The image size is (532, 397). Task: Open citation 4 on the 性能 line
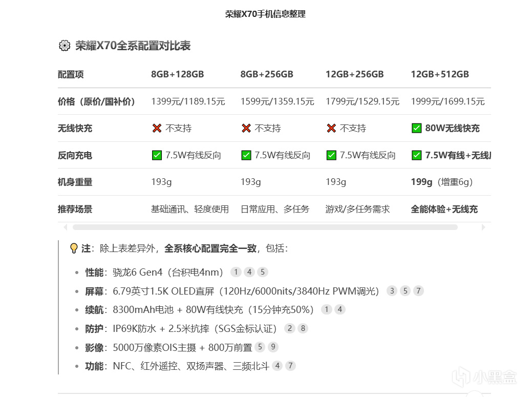tap(249, 272)
